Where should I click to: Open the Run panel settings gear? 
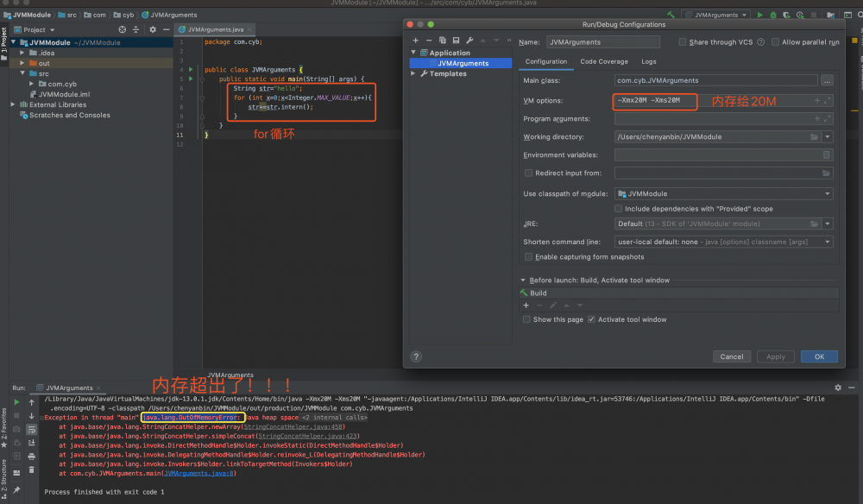click(x=838, y=388)
